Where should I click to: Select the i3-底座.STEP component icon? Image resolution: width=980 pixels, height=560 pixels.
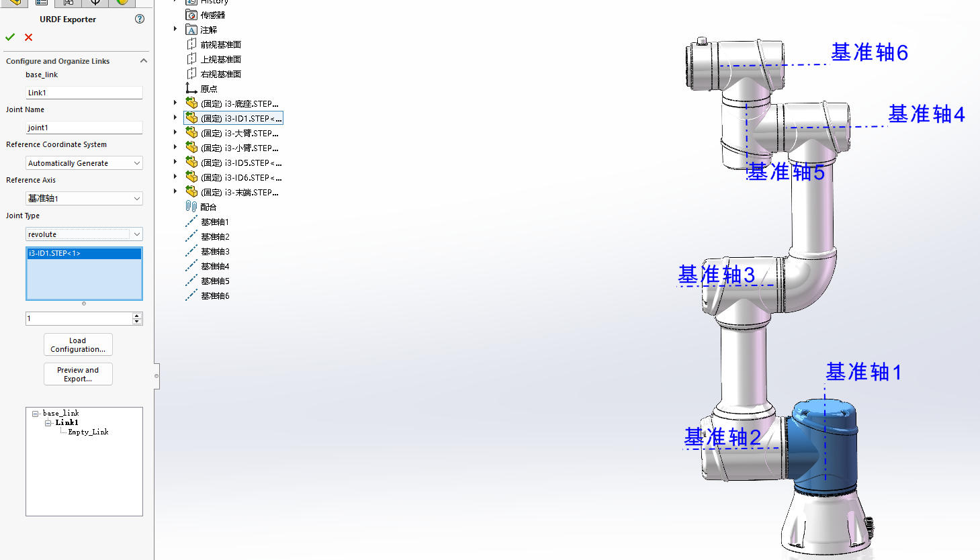[191, 103]
